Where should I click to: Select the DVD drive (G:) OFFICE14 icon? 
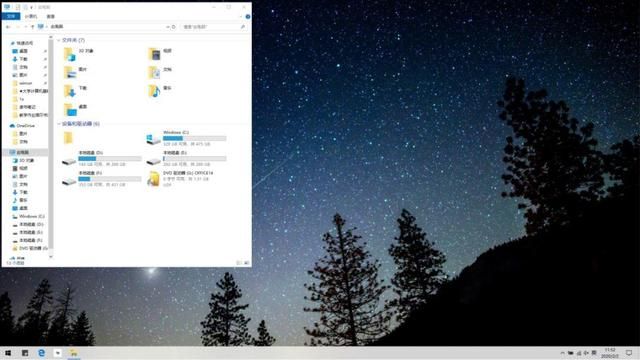point(154,179)
